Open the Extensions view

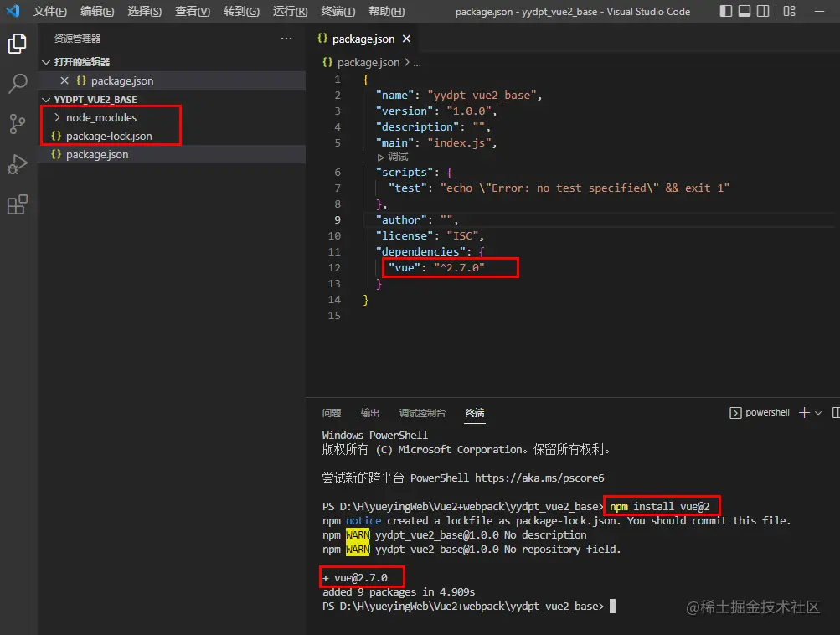pyautogui.click(x=17, y=204)
